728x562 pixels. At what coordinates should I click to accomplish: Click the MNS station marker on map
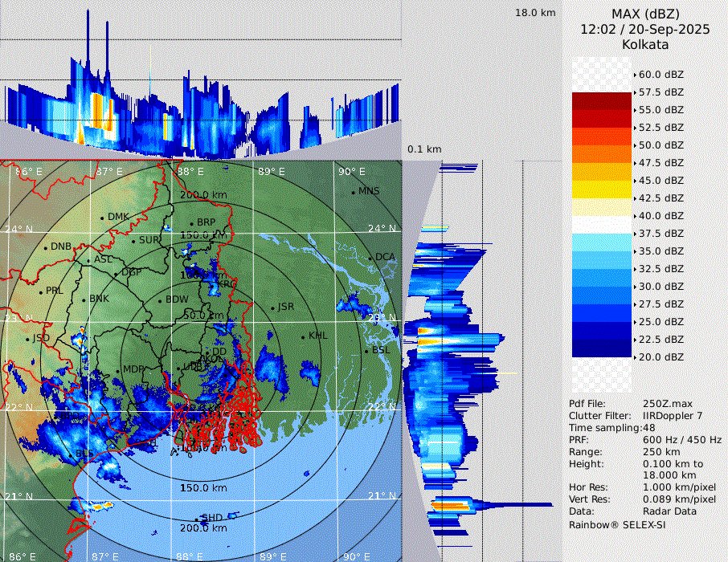pos(354,192)
